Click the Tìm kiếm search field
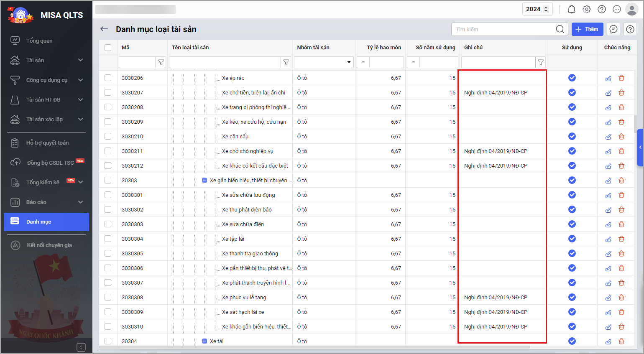 (x=504, y=29)
